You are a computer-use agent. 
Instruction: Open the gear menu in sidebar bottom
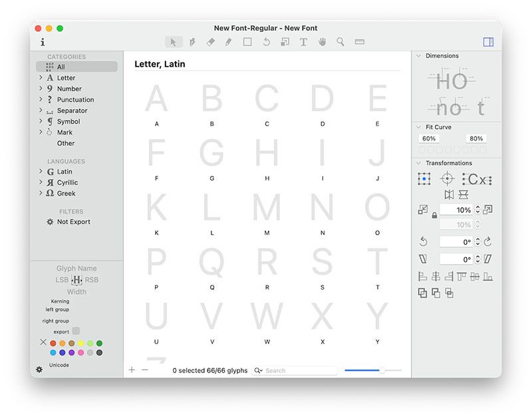pyautogui.click(x=39, y=369)
